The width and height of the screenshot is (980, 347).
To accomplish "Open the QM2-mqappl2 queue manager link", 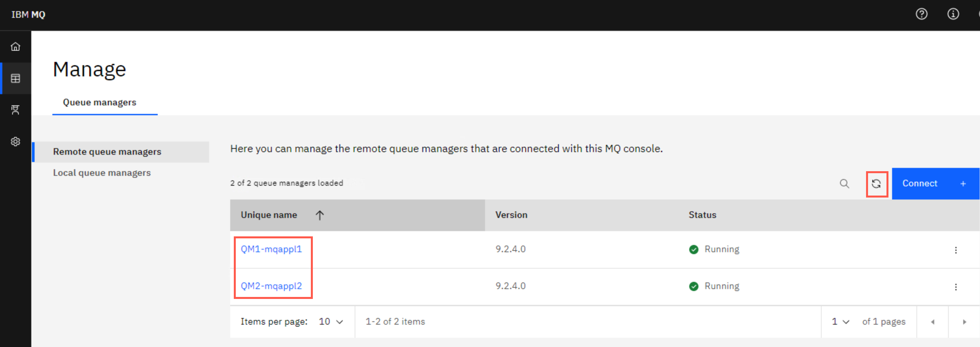I will 271,286.
